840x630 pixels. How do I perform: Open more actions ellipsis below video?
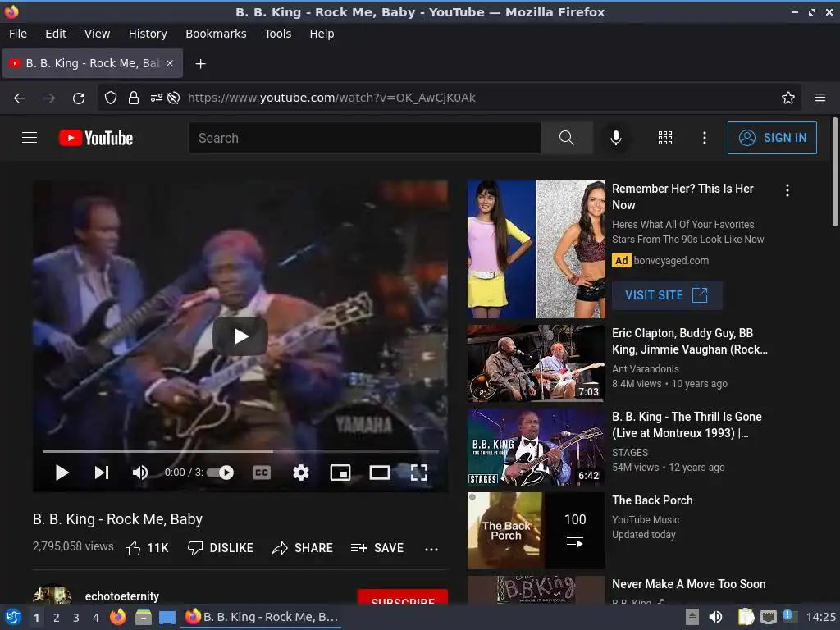[x=431, y=549]
